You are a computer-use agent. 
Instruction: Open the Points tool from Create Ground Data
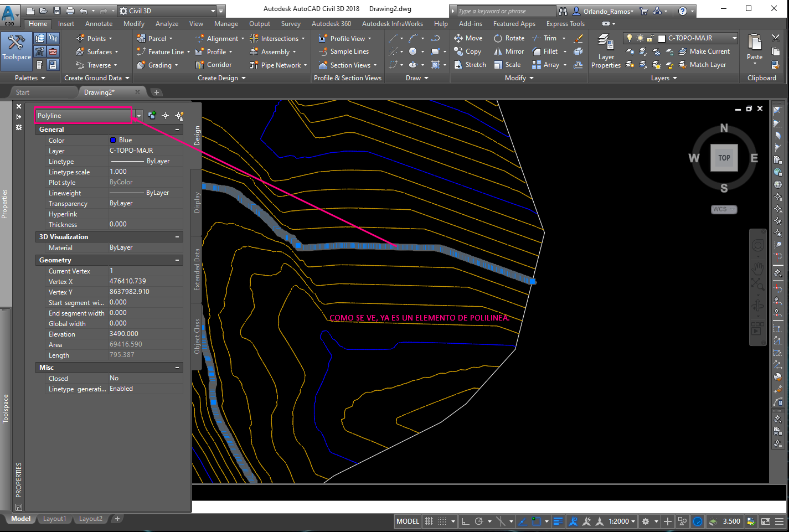(95, 38)
